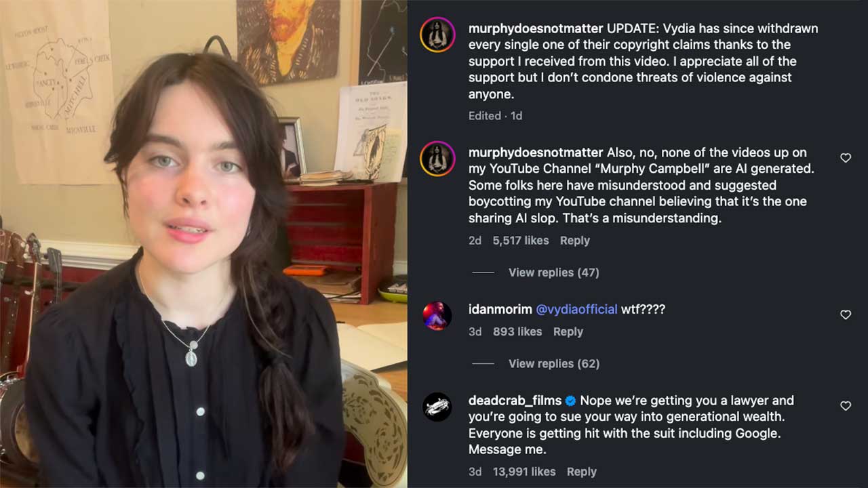Click the video of woman speaking
Image resolution: width=868 pixels, height=488 pixels.
pos(203,244)
